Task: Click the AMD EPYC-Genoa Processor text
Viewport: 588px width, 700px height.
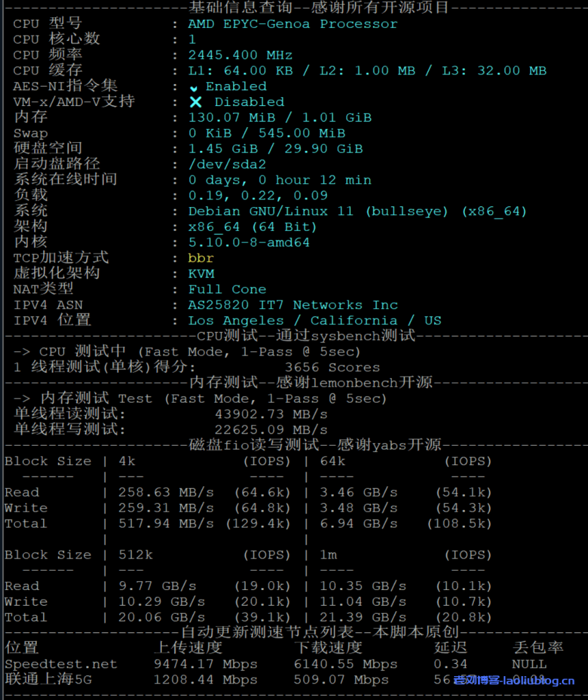Action: point(293,24)
